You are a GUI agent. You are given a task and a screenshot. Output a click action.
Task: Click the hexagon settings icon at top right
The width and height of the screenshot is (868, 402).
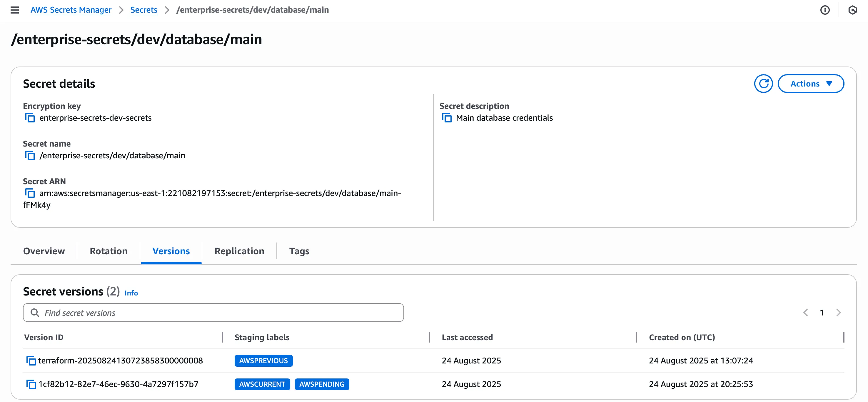pos(852,10)
